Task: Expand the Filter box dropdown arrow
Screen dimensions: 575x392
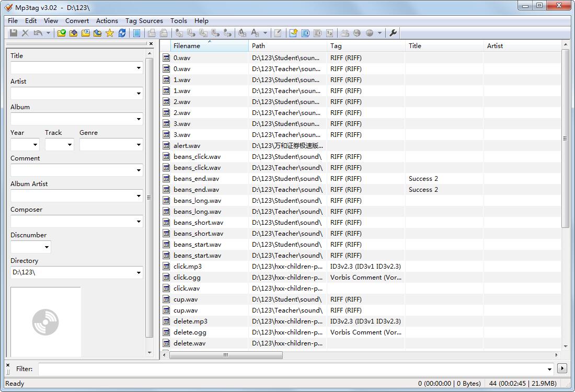Action: 550,370
